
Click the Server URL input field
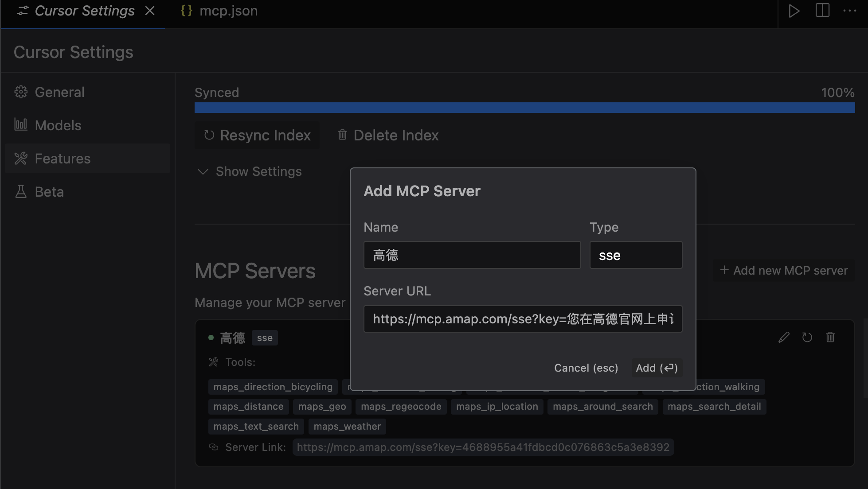[x=523, y=319]
